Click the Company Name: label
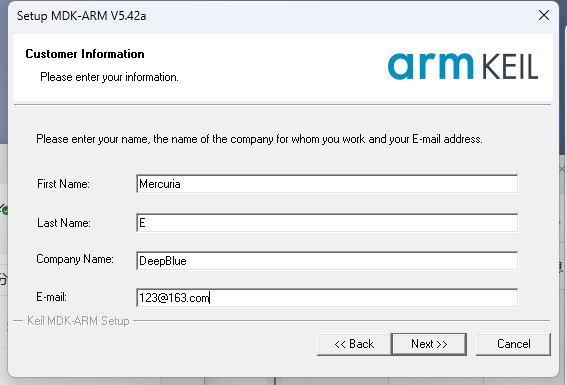The height and width of the screenshot is (385, 567). point(75,259)
